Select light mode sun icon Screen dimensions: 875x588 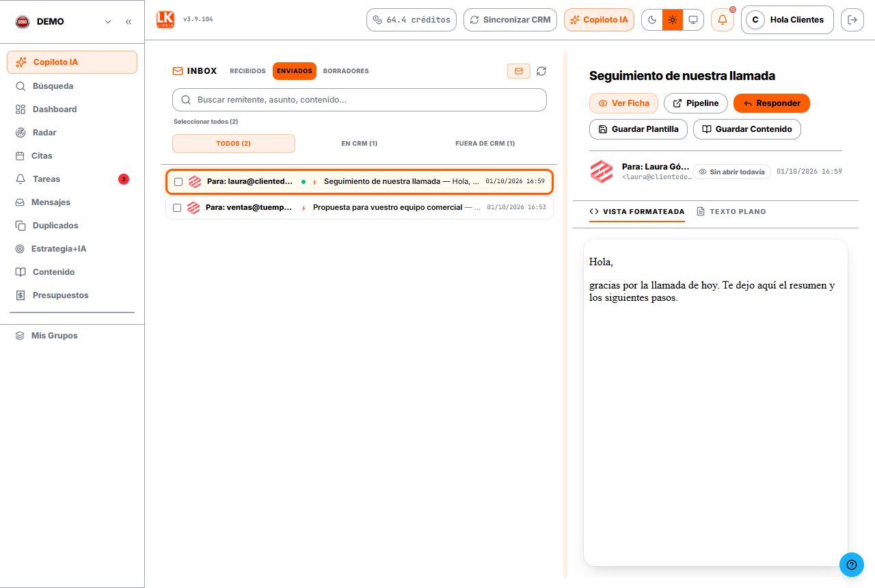[x=673, y=20]
